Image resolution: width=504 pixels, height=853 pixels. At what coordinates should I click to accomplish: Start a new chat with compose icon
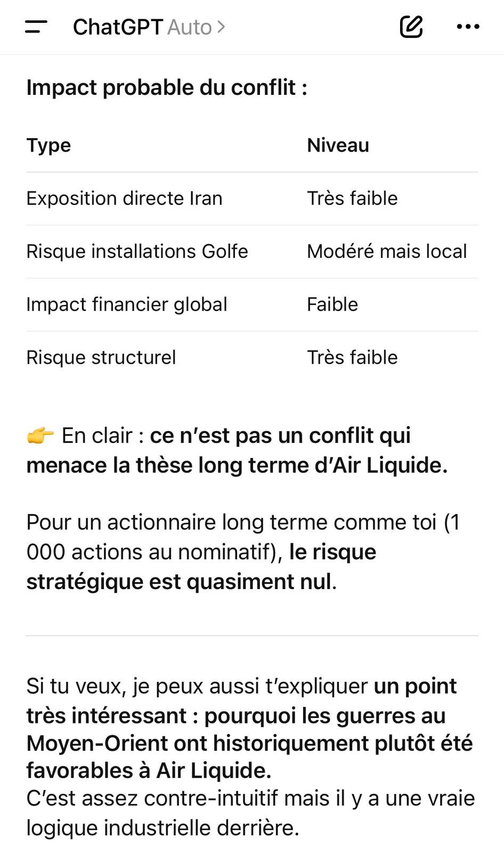(x=411, y=27)
